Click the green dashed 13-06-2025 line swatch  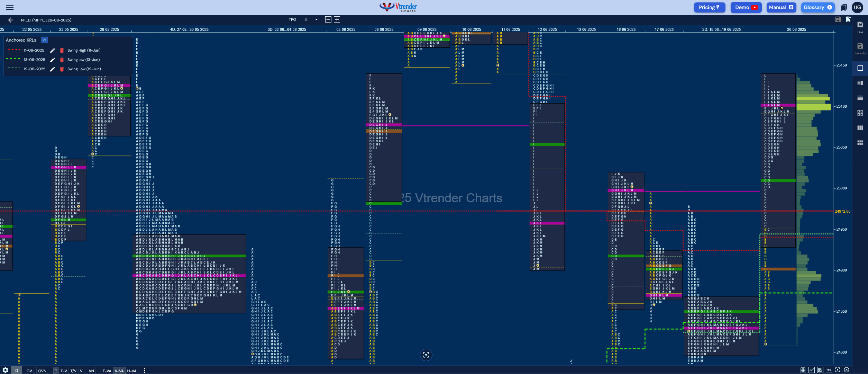13,59
